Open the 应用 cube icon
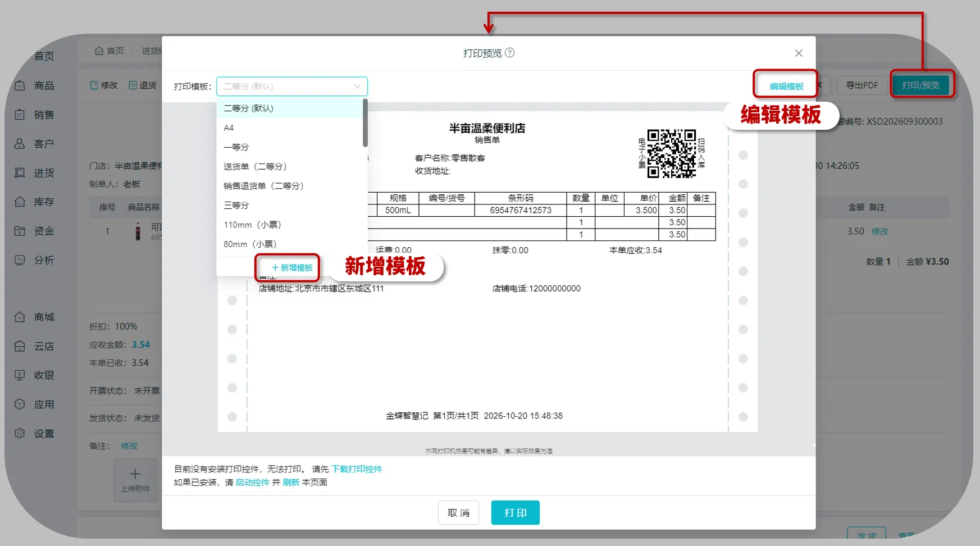The height and width of the screenshot is (546, 980). coord(20,404)
